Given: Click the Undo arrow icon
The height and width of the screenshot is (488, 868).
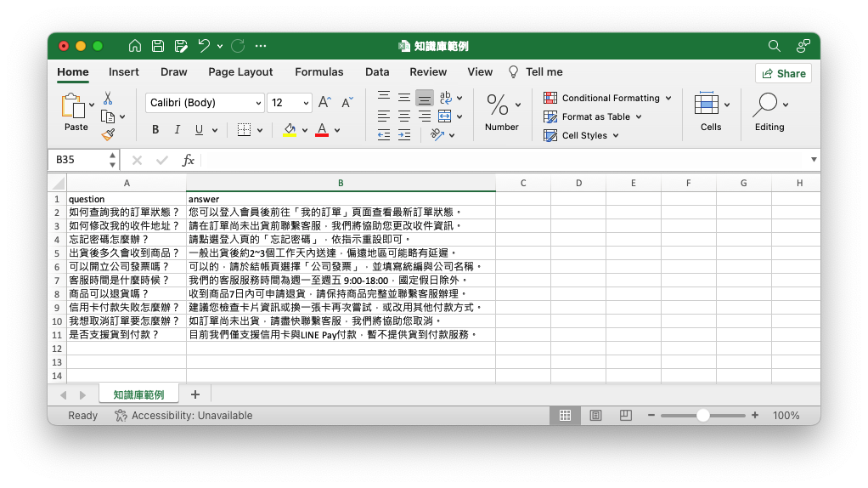Looking at the screenshot, I should (x=204, y=46).
